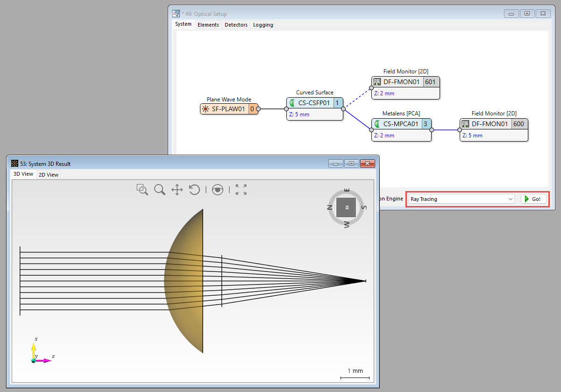Open the Ray Tracing engine dropdown
The height and width of the screenshot is (392, 561).
coord(461,199)
